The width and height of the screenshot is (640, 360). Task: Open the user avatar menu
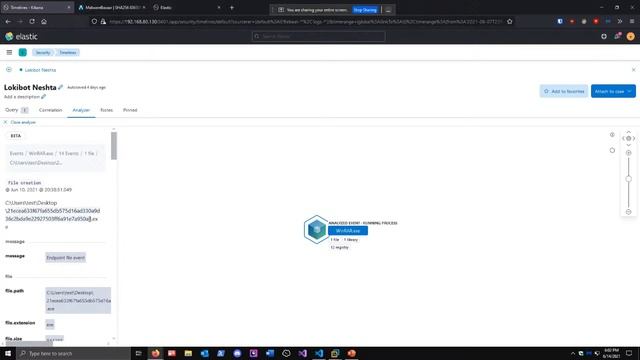click(631, 36)
